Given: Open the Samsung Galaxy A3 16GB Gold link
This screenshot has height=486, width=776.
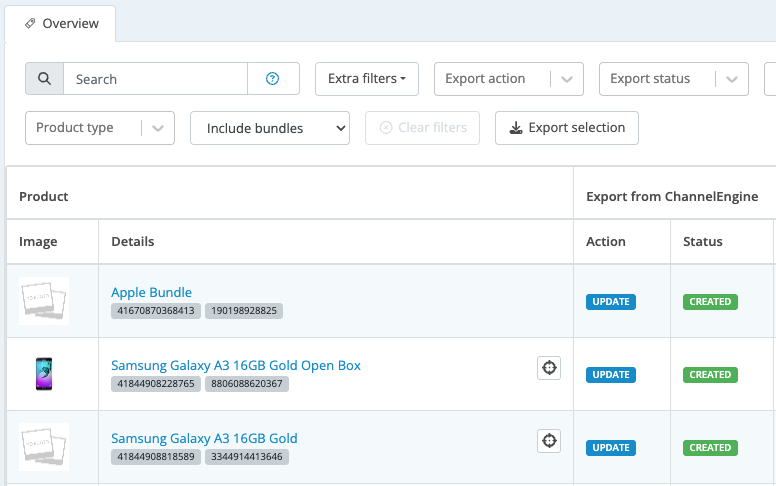Looking at the screenshot, I should pyautogui.click(x=204, y=438).
